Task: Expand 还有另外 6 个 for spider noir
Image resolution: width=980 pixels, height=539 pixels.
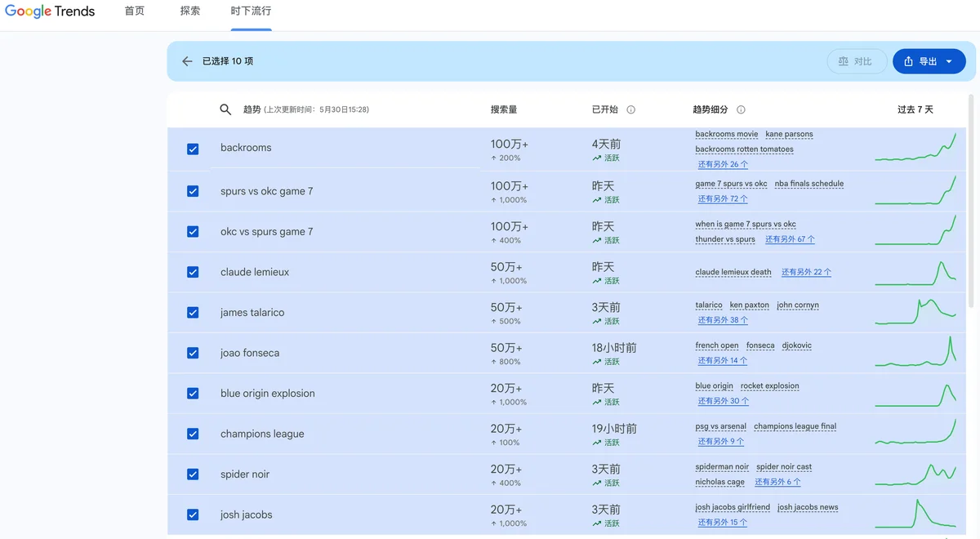Action: (x=777, y=482)
